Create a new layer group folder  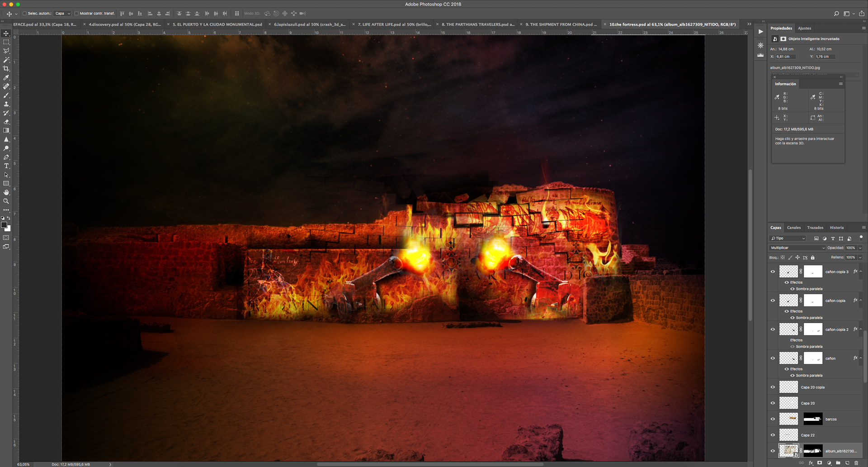[838, 463]
